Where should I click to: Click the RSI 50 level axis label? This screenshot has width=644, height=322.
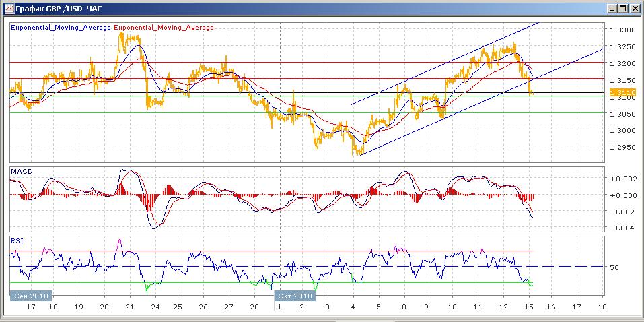(x=614, y=267)
